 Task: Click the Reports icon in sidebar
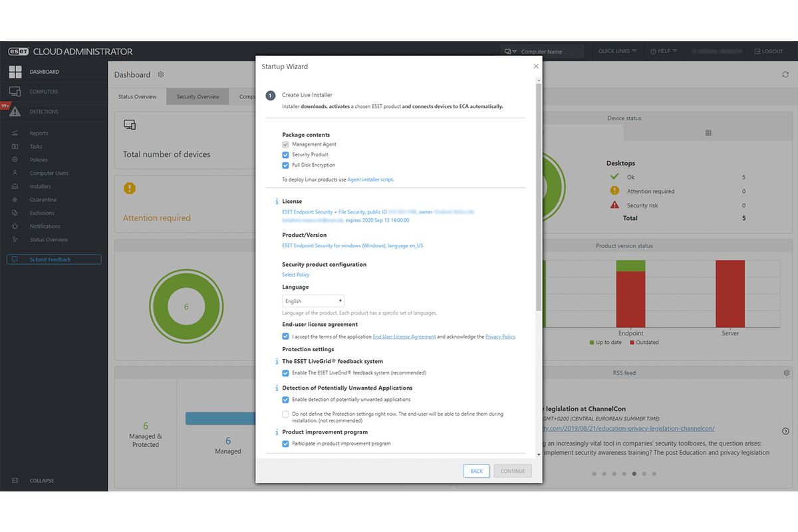[15, 133]
